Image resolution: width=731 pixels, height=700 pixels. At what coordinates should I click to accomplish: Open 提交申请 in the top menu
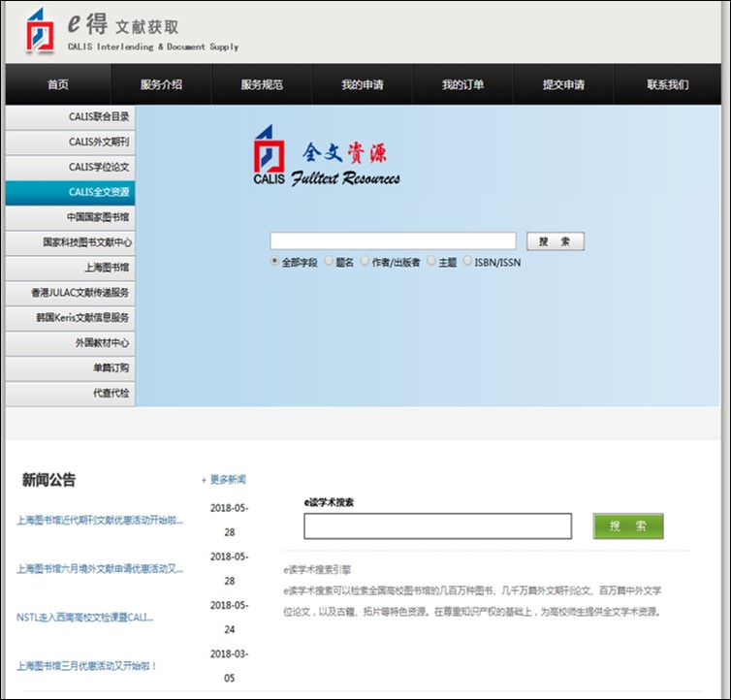pos(563,84)
